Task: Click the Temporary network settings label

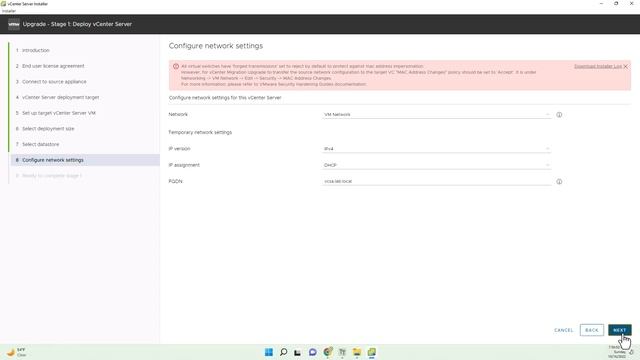Action: pos(200,132)
